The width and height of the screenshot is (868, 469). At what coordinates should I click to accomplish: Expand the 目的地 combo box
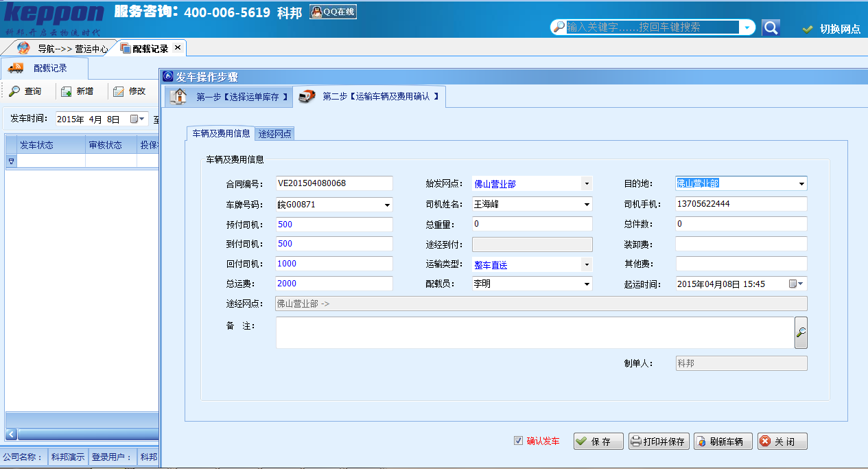[x=801, y=184]
